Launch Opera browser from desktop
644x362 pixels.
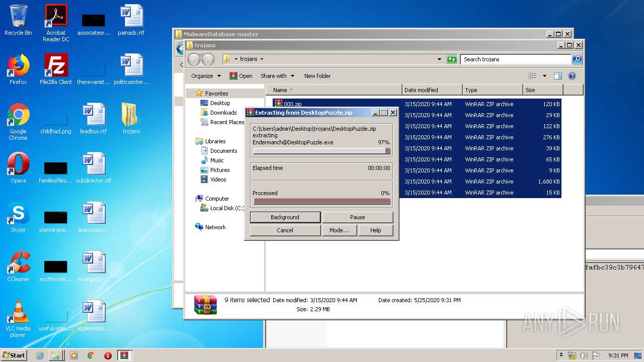pyautogui.click(x=18, y=168)
